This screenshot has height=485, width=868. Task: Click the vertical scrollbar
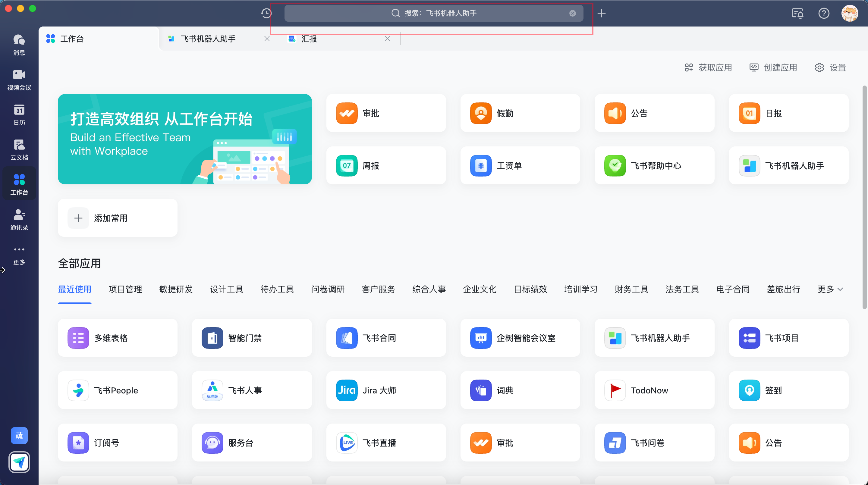(864, 197)
